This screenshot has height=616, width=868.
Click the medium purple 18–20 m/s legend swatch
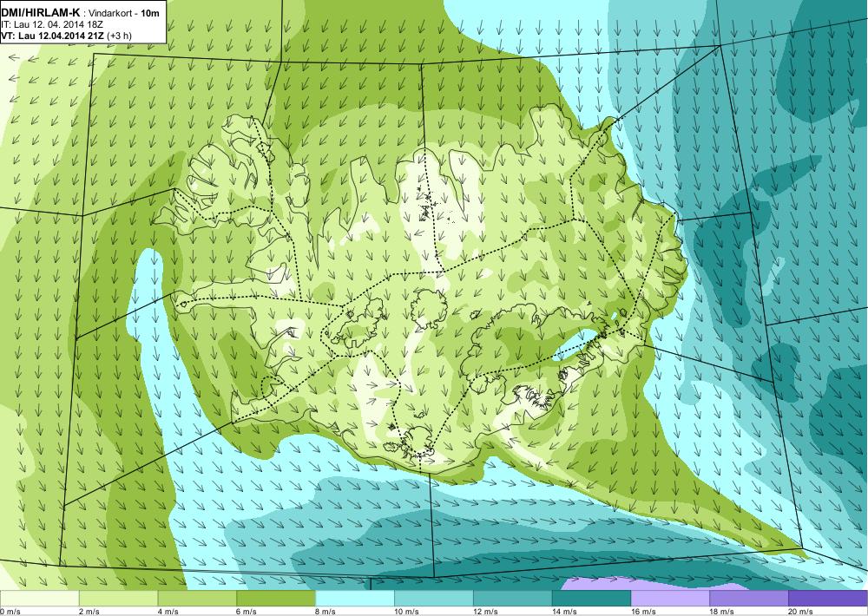(749, 599)
